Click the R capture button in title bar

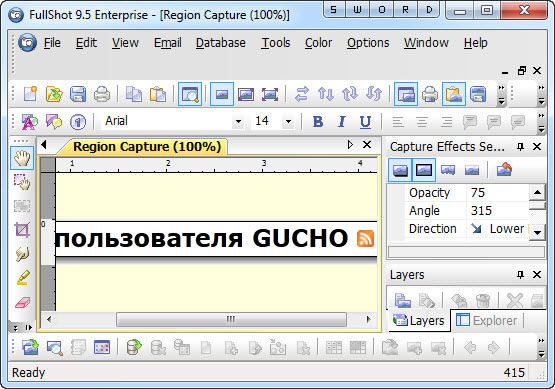(405, 10)
